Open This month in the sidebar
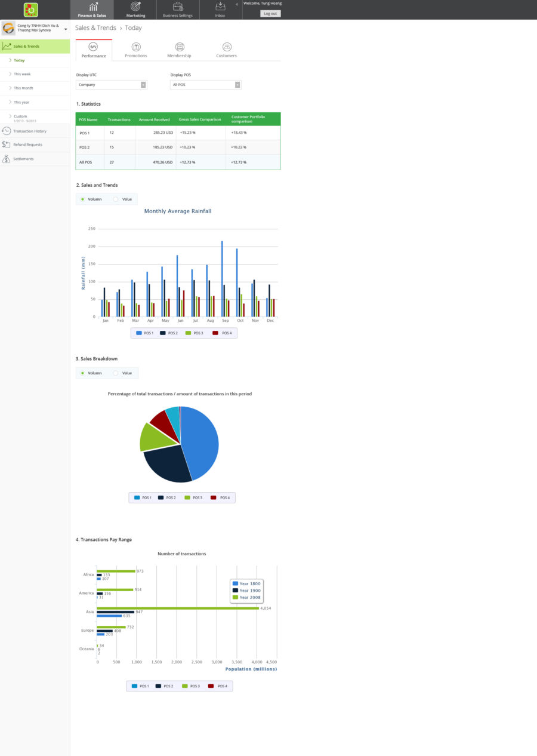The image size is (537, 756). click(24, 88)
